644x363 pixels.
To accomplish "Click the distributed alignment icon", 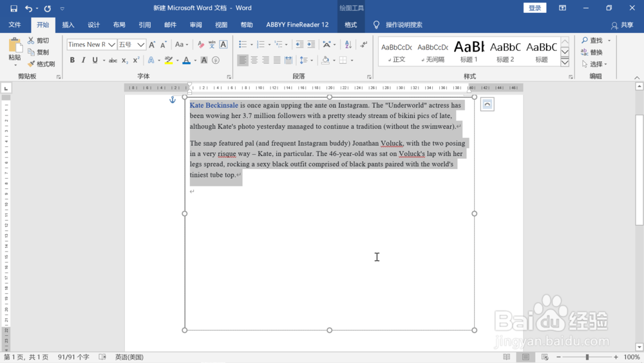I will point(289,60).
